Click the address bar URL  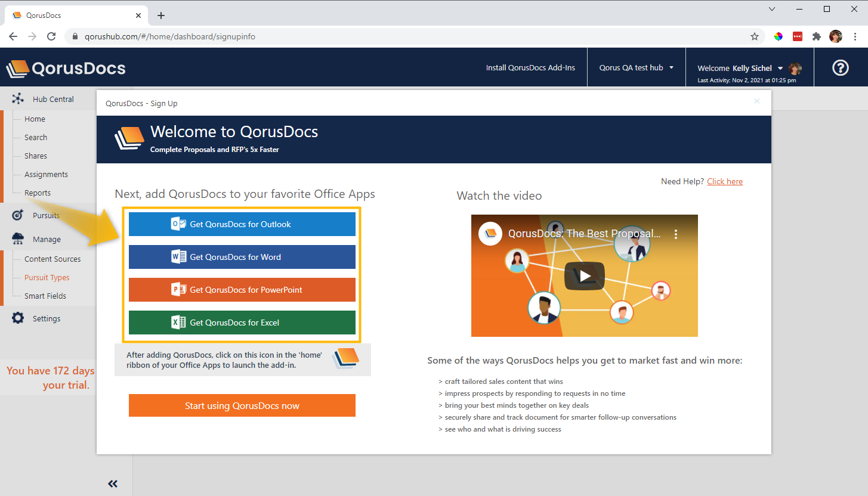[x=170, y=36]
